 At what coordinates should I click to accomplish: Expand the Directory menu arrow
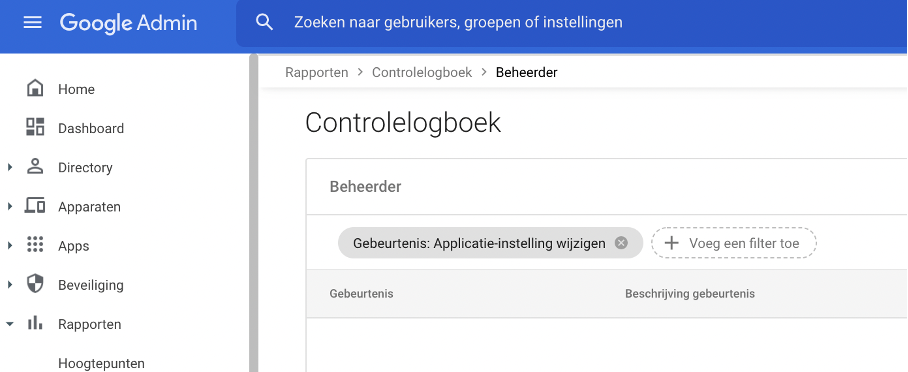[x=9, y=167]
